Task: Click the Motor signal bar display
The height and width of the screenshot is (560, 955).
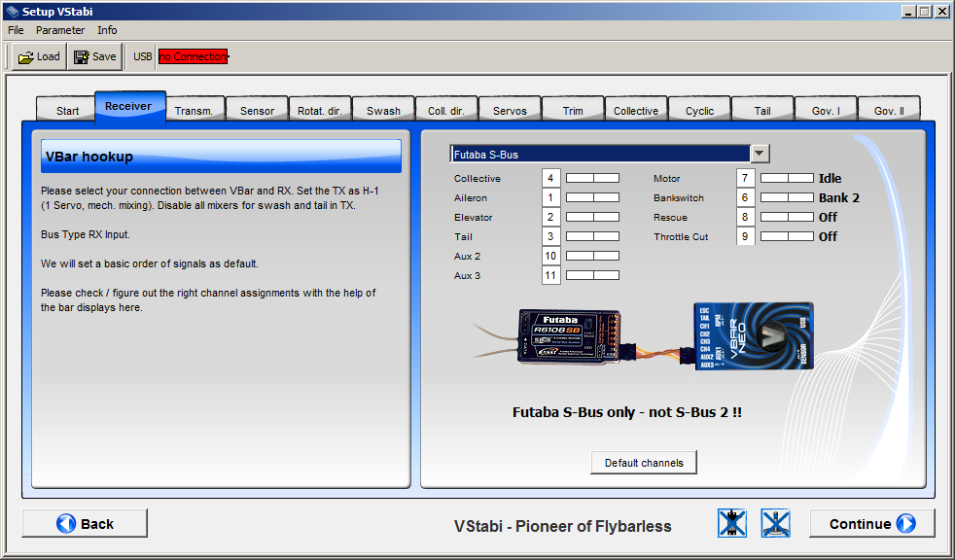Action: [x=787, y=178]
